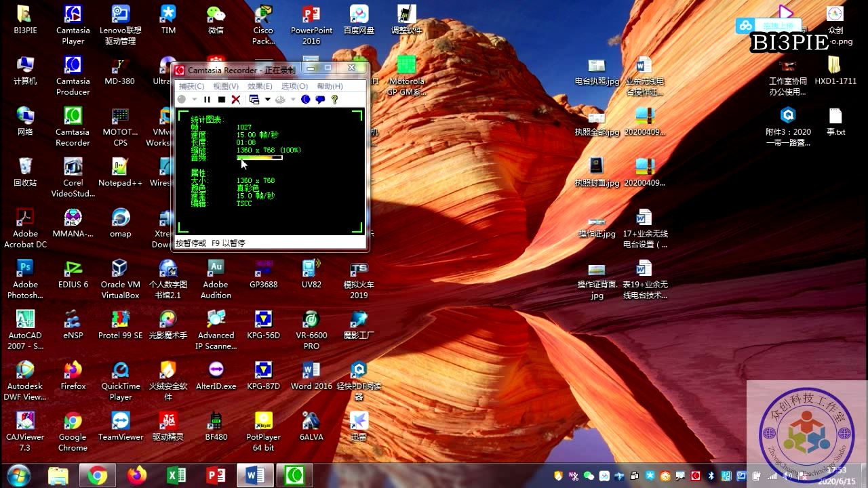
Task: Select the Word 2016 desktop icon
Action: [x=311, y=375]
